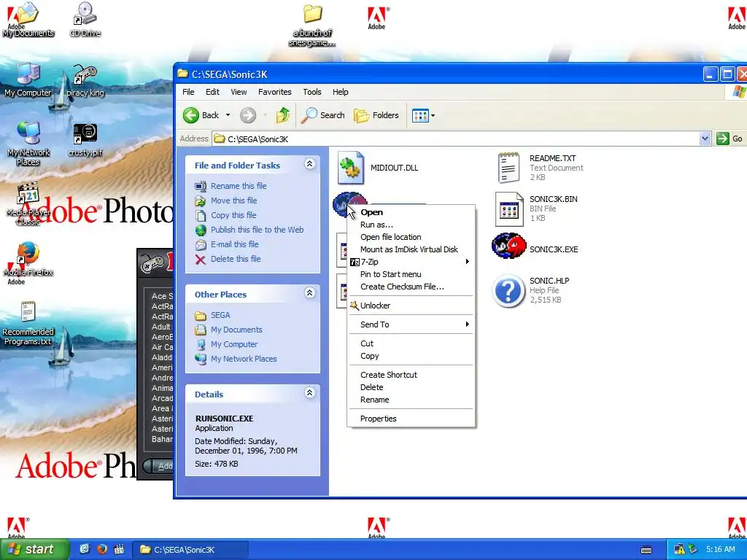Click the C:\SEGA\Sonic3K taskbar button
Viewport: 747px width, 560px height.
click(190, 550)
